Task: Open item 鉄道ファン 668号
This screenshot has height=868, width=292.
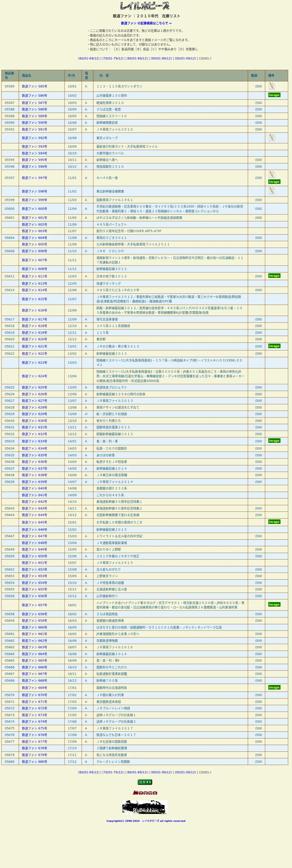Action: [x=34, y=680]
